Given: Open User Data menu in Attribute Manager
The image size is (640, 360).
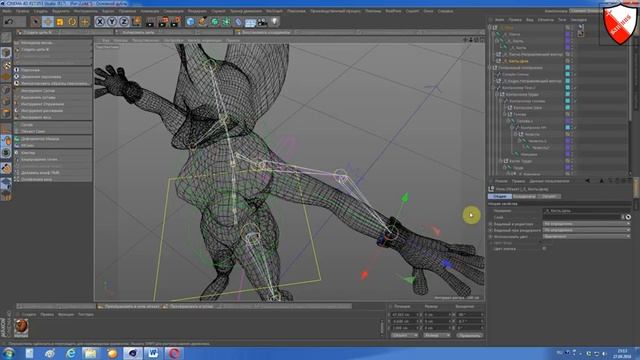Looking at the screenshot, I should click(x=549, y=181).
